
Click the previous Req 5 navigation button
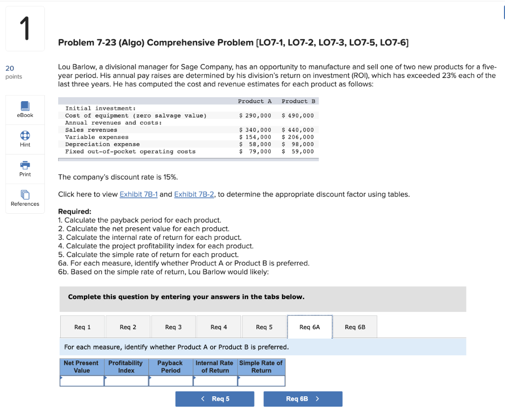(x=215, y=399)
